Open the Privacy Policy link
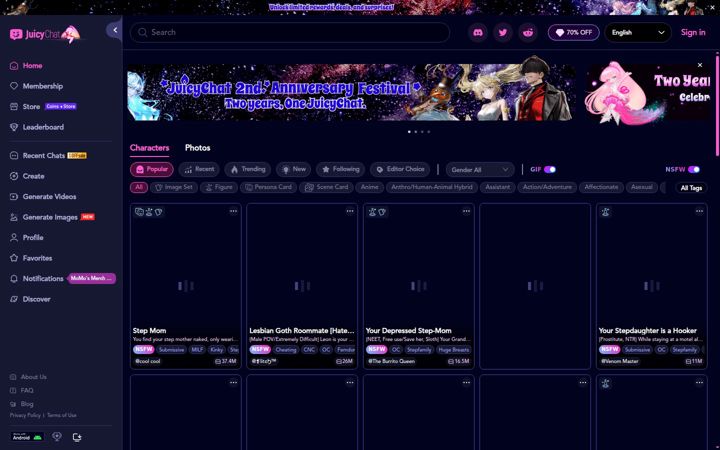720x450 pixels. (x=25, y=415)
